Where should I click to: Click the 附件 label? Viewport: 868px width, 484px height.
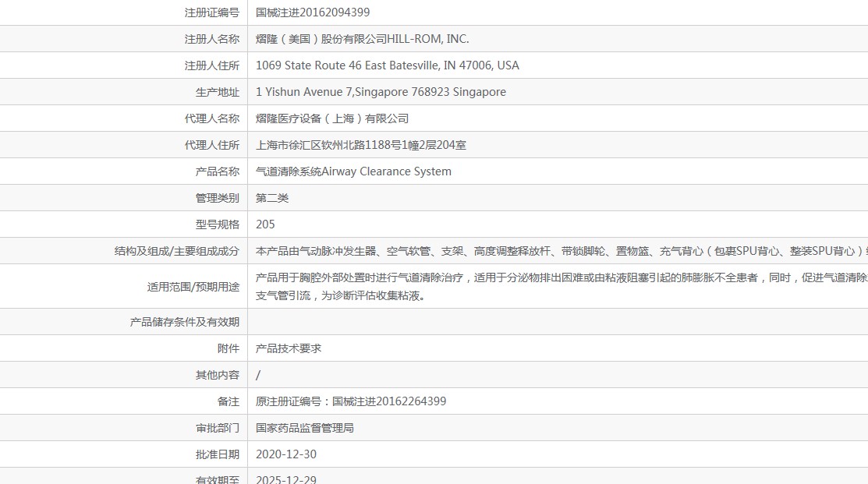click(228, 348)
